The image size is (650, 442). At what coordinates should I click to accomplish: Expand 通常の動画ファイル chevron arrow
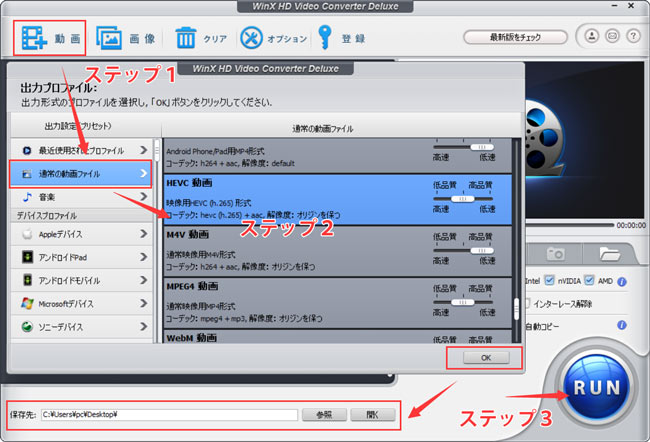click(x=143, y=173)
